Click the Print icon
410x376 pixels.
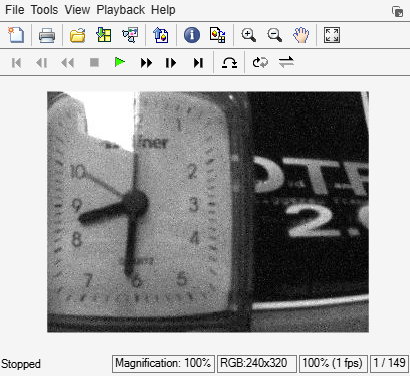(47, 35)
